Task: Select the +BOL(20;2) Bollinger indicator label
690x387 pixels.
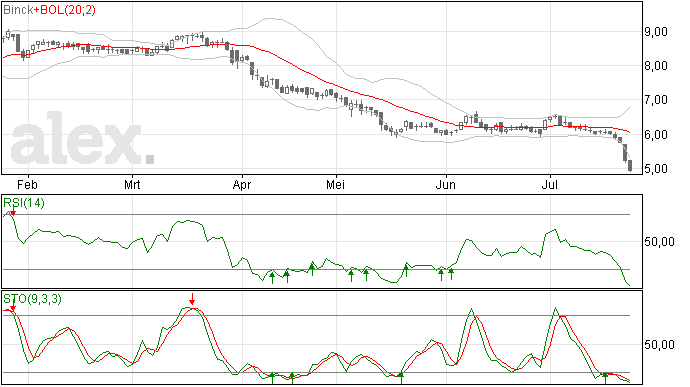Action: click(x=65, y=10)
